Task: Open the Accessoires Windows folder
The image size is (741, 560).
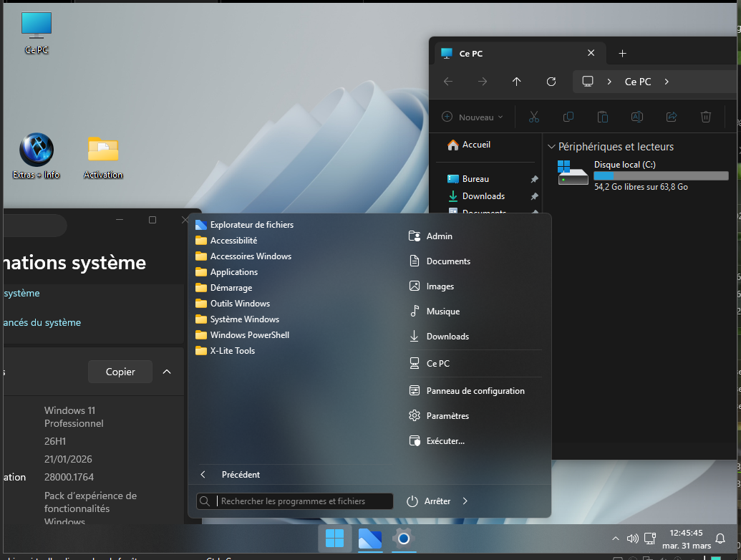Action: (x=243, y=256)
